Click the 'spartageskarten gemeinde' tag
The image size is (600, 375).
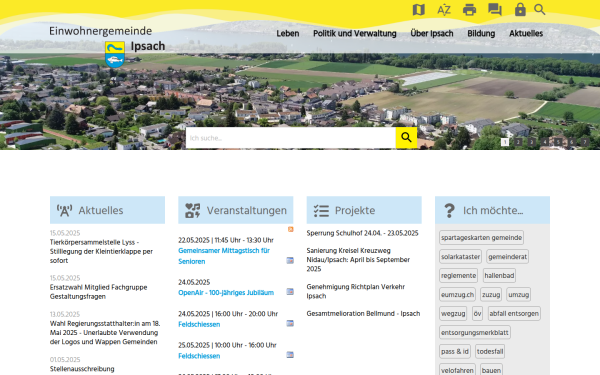[x=481, y=238]
